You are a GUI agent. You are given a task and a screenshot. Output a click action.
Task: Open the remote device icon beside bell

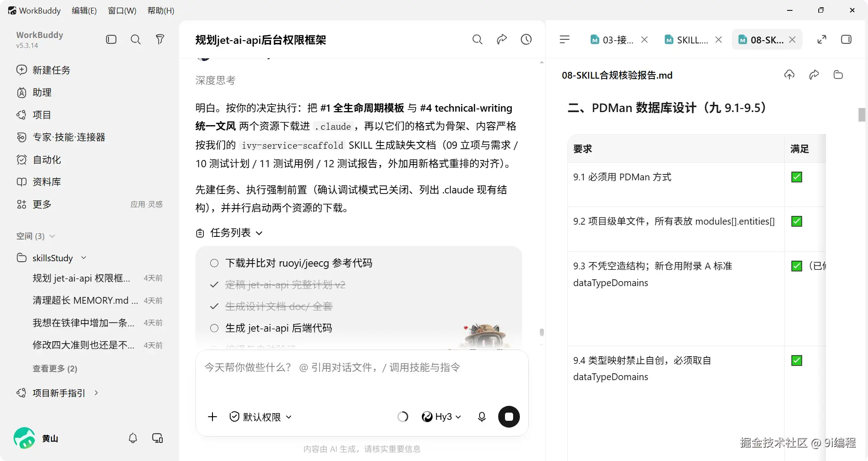(157, 438)
